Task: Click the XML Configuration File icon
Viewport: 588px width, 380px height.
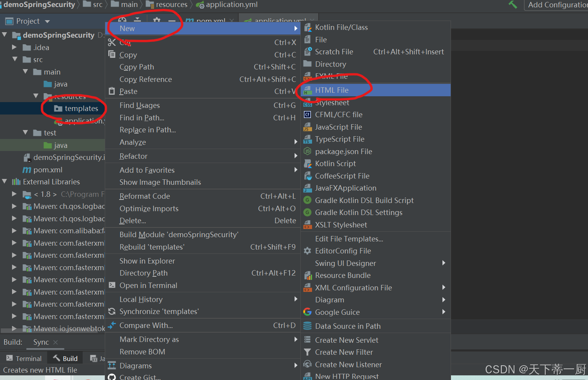Action: (308, 288)
